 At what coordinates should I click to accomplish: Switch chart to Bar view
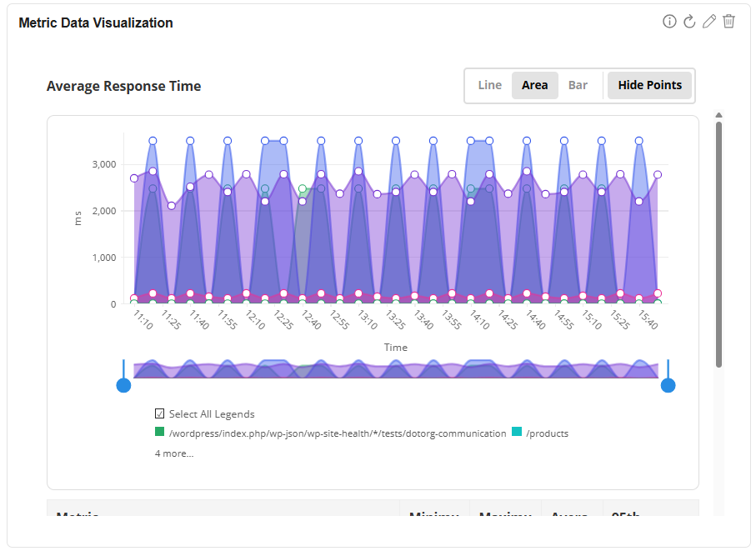pyautogui.click(x=578, y=85)
